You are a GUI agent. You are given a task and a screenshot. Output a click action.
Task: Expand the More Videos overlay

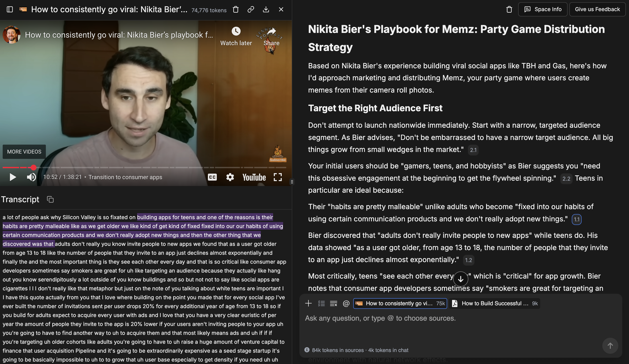[x=24, y=152]
